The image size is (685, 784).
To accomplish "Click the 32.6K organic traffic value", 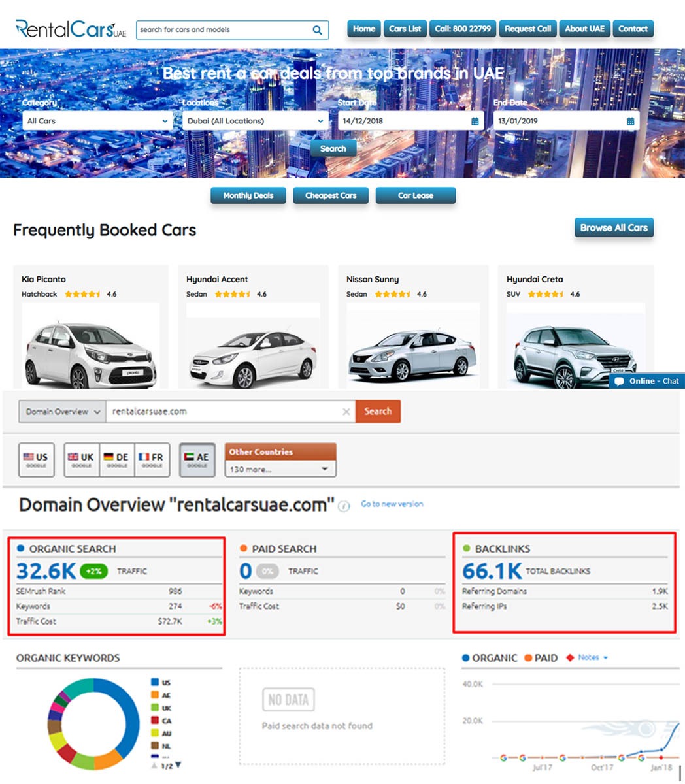I will (x=46, y=572).
